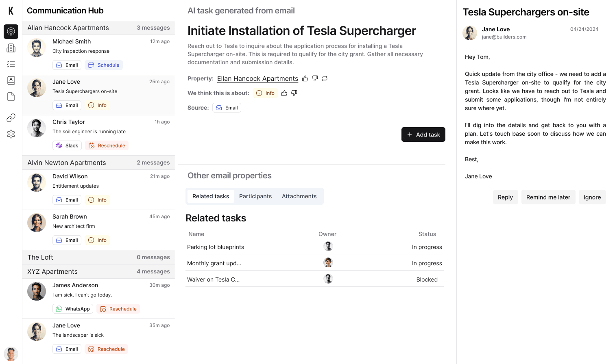Click Info tag on Jane Love's Tesla message
Image resolution: width=615 pixels, height=364 pixels.
97,105
